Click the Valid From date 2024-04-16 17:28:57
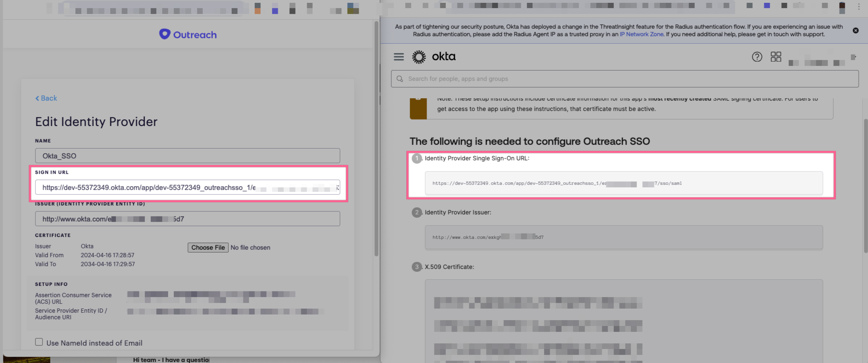868x363 pixels. (x=107, y=255)
